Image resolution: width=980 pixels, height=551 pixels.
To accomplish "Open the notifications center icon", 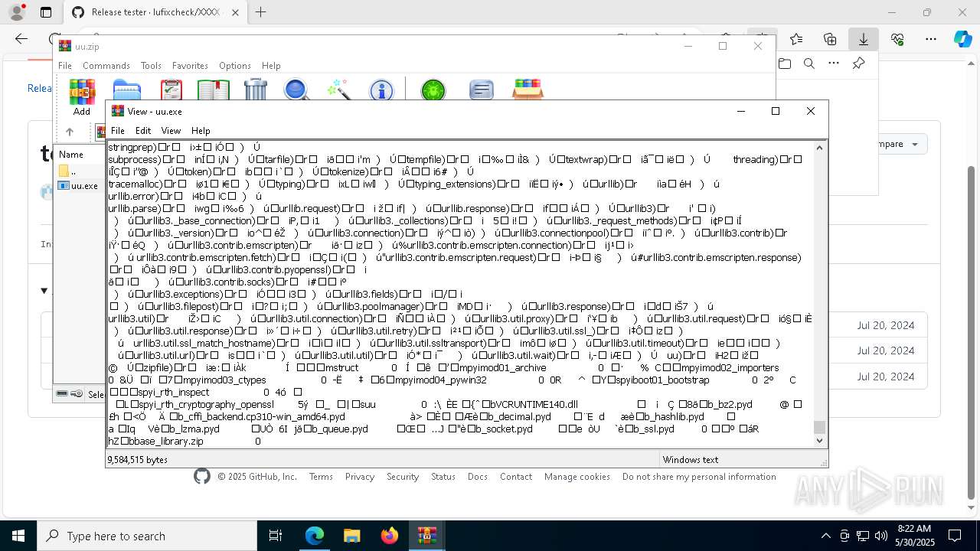I will pyautogui.click(x=955, y=536).
